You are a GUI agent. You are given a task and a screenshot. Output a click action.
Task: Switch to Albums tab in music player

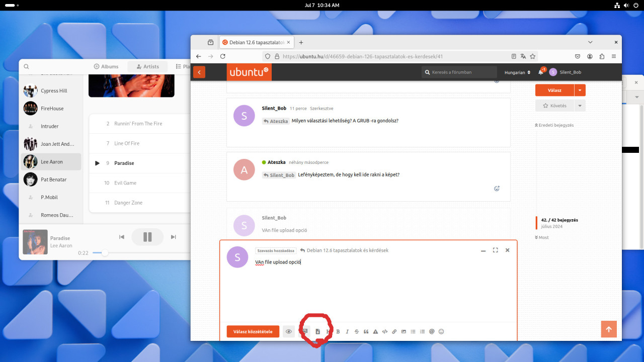(x=106, y=66)
